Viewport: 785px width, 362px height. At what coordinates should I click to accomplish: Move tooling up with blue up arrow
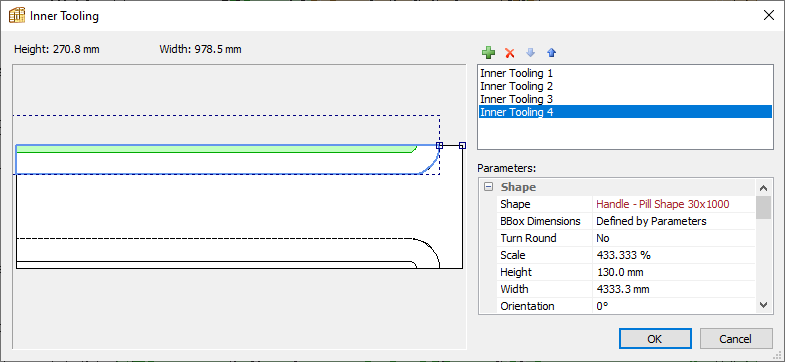pos(551,53)
